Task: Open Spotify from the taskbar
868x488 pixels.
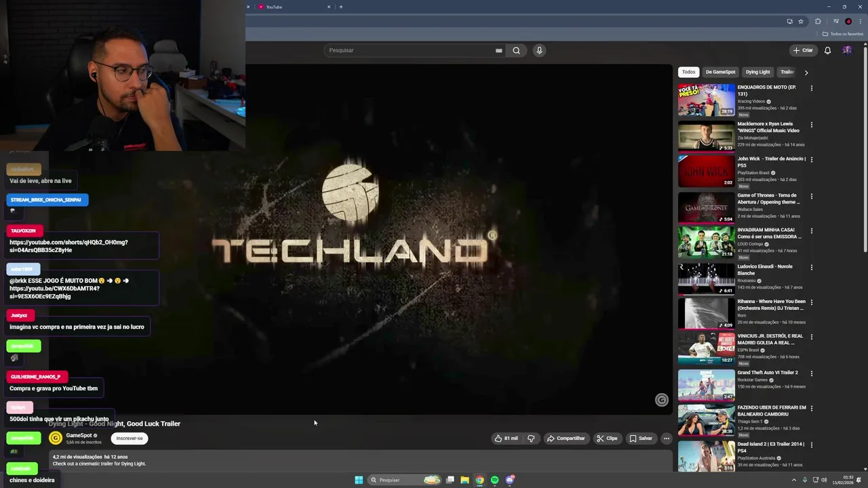Action: (x=494, y=480)
